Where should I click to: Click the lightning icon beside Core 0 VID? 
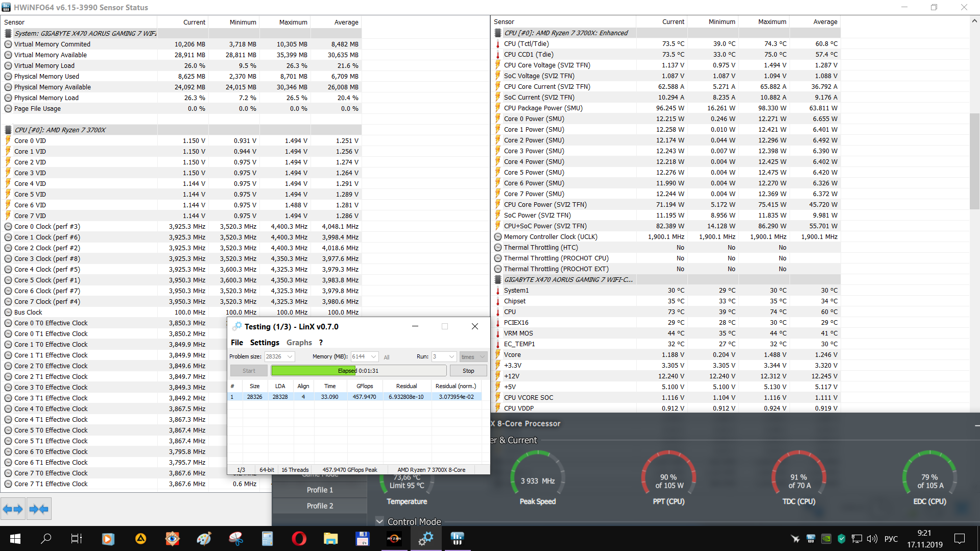[x=8, y=140]
